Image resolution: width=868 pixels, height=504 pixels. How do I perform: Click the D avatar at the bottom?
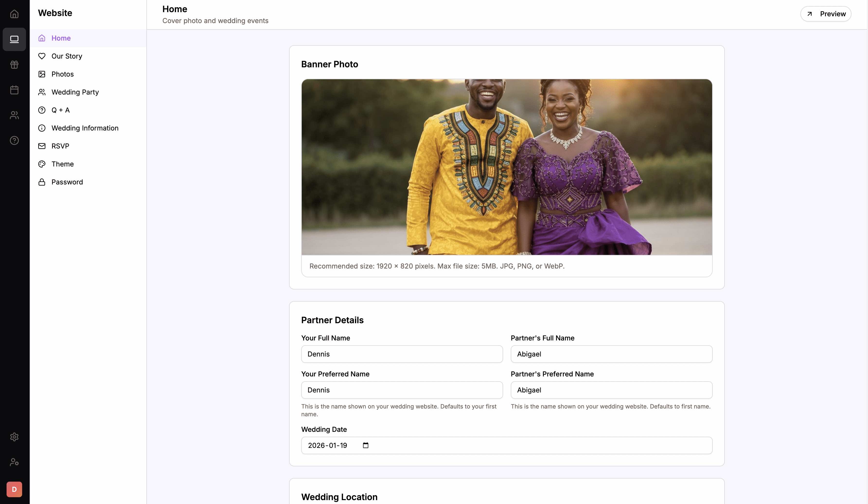(14, 489)
